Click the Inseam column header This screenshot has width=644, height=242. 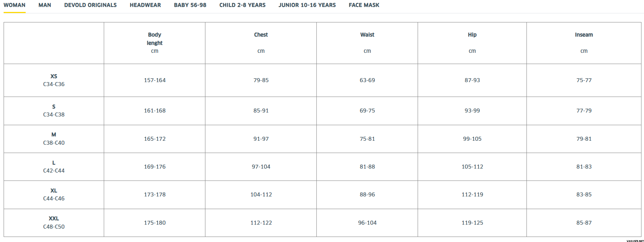(x=584, y=35)
